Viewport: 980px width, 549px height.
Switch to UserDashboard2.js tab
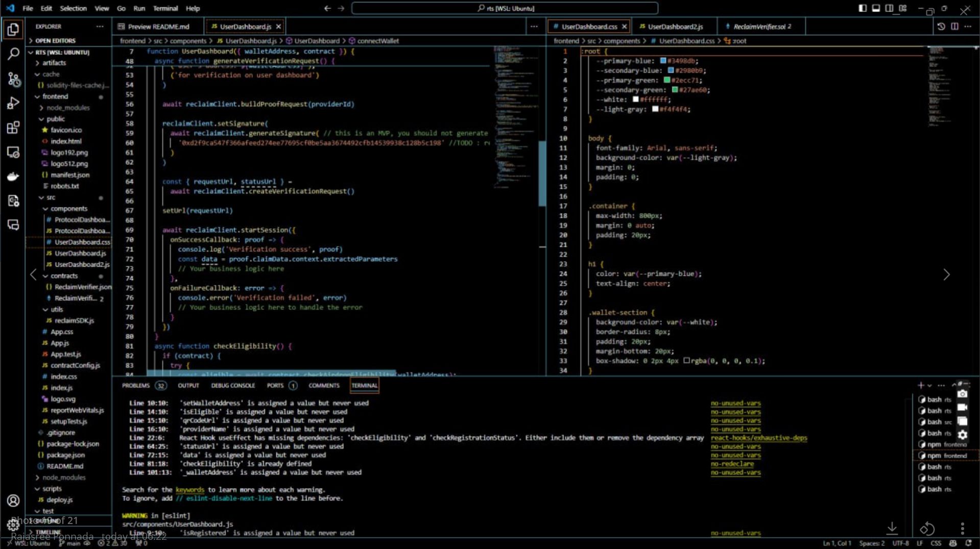click(675, 27)
